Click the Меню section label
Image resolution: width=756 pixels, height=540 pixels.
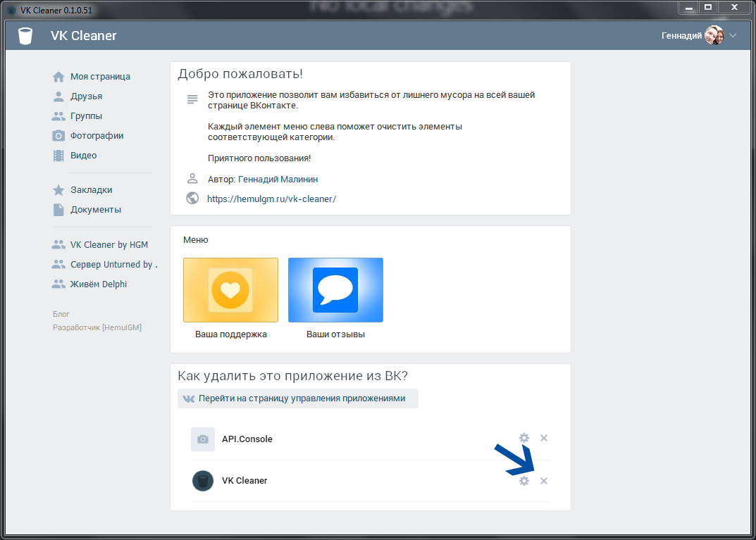pyautogui.click(x=195, y=240)
